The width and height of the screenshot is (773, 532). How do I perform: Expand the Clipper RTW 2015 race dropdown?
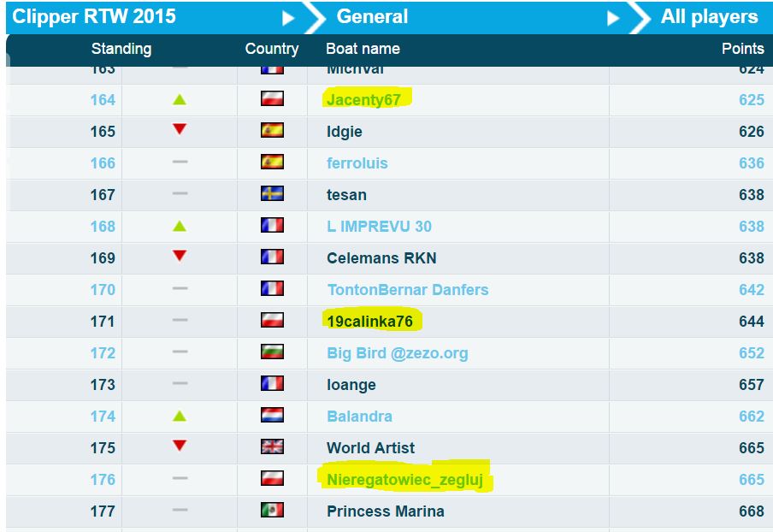tap(288, 18)
